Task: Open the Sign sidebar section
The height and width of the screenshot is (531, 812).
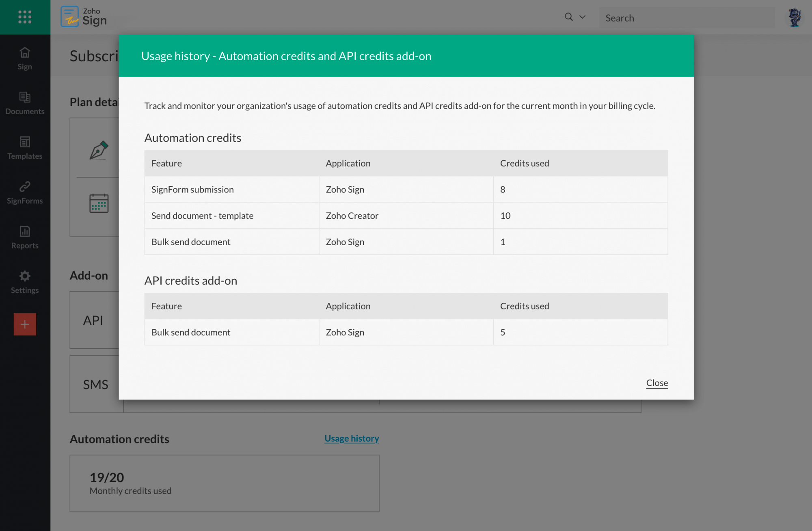Action: tap(25, 59)
